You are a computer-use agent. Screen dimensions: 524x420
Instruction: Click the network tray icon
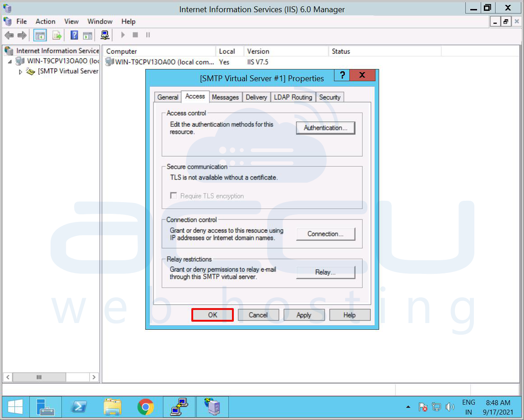pyautogui.click(x=436, y=407)
